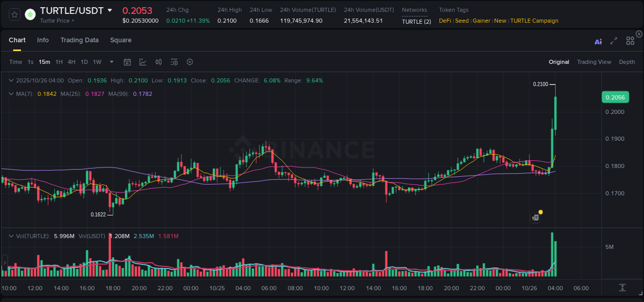644x302 pixels.
Task: Collapse the moving averages row chevron
Action: [11, 93]
